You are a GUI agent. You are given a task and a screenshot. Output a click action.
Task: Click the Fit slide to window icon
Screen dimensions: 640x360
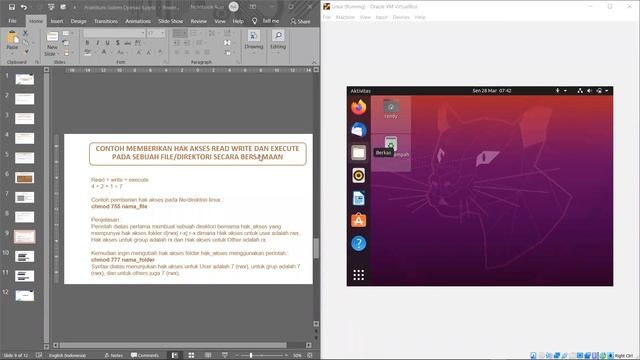[310, 356]
